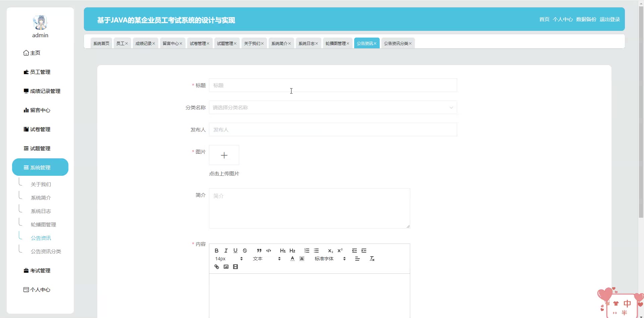Click the 发布人 publisher input field
The image size is (644, 318).
pyautogui.click(x=333, y=129)
